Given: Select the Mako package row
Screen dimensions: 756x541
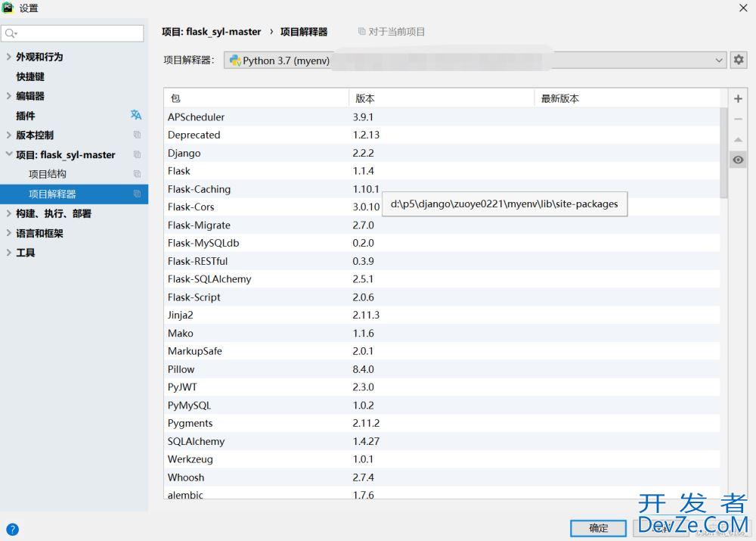Looking at the screenshot, I should click(x=442, y=333).
